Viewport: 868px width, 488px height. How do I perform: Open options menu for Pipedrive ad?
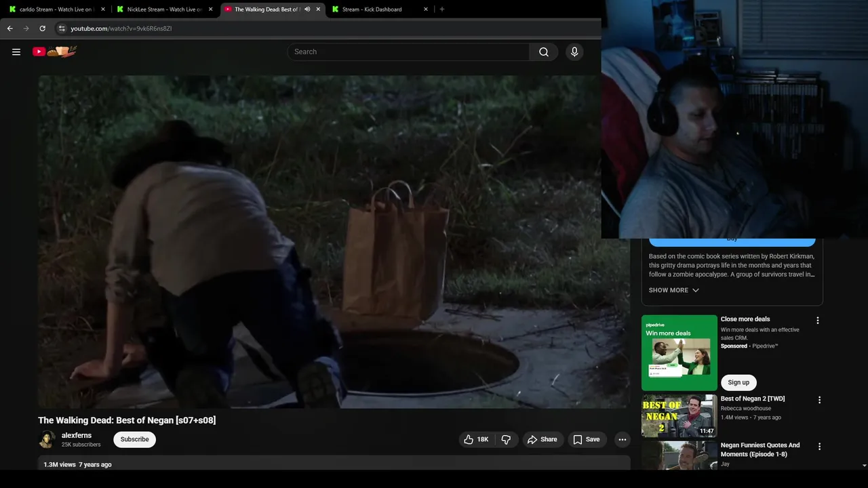818,320
